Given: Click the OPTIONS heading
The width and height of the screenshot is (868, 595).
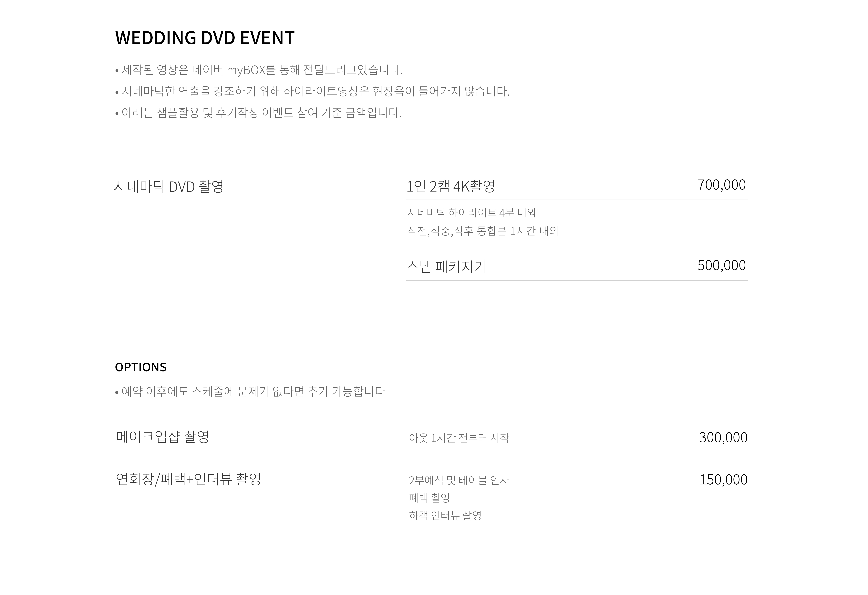Looking at the screenshot, I should click(x=141, y=367).
